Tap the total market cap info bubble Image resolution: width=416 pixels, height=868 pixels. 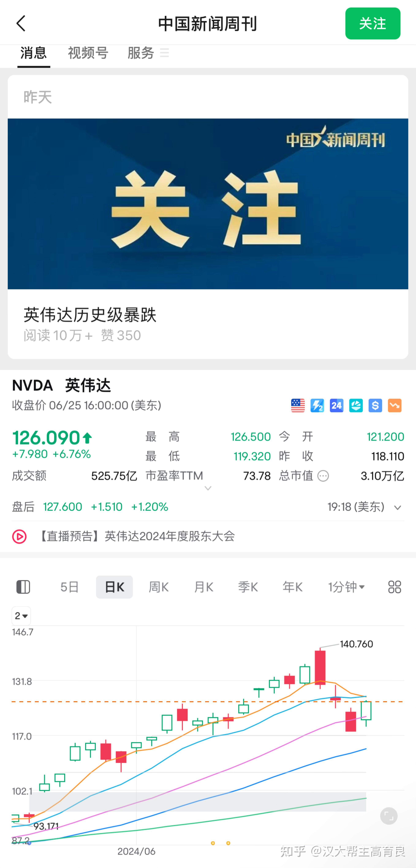(x=323, y=476)
